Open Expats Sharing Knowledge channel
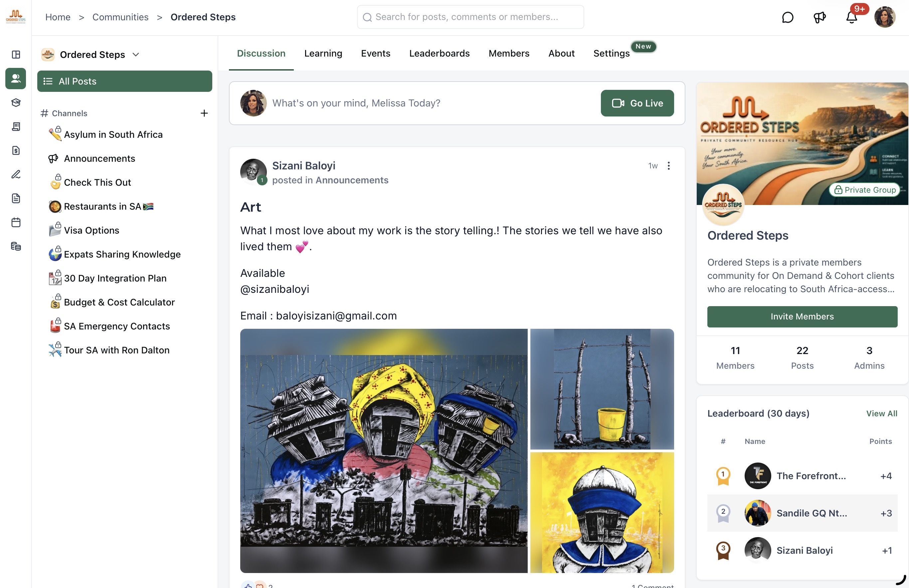This screenshot has height=588, width=909. (122, 254)
